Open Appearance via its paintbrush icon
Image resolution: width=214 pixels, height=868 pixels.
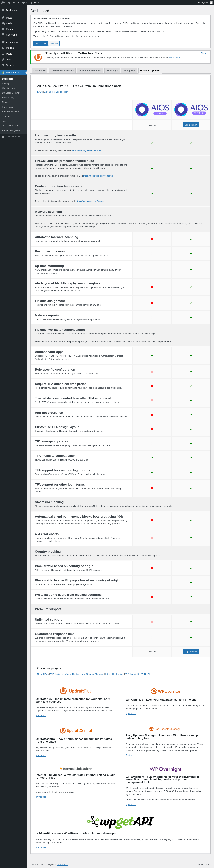click(3, 42)
